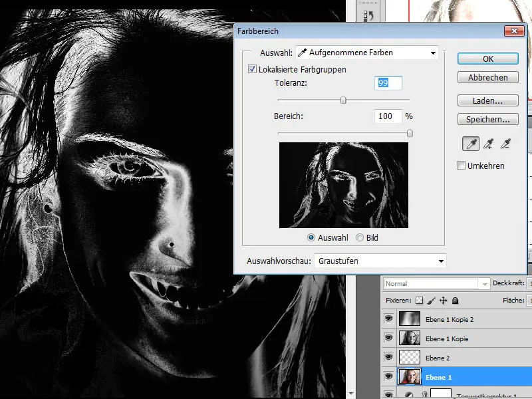Click the lock transparent pixels icon
The width and height of the screenshot is (532, 399).
[x=418, y=301]
